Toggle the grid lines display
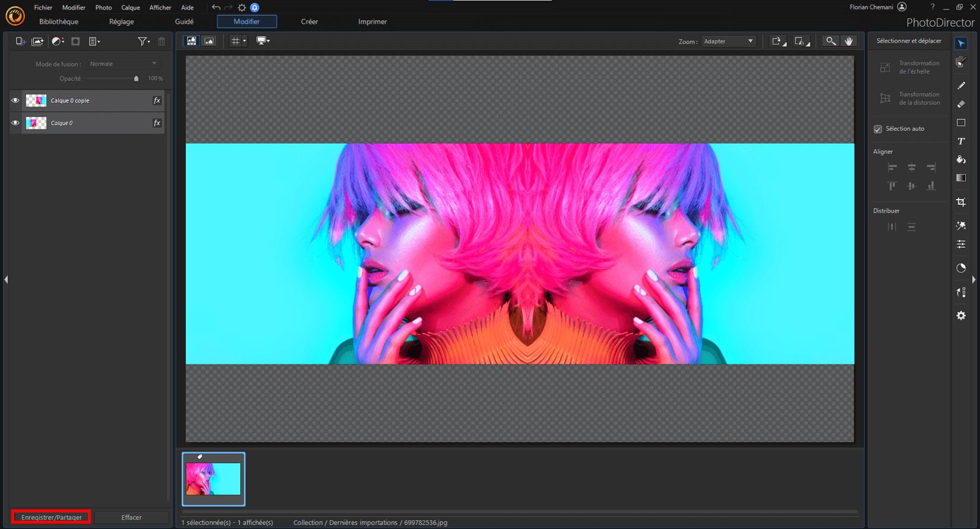Image resolution: width=980 pixels, height=529 pixels. [235, 41]
